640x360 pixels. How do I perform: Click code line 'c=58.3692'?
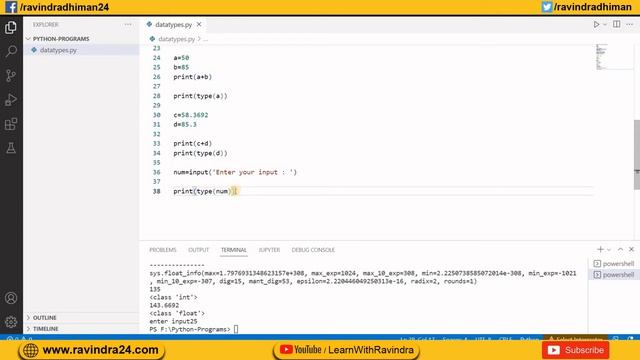coord(191,115)
